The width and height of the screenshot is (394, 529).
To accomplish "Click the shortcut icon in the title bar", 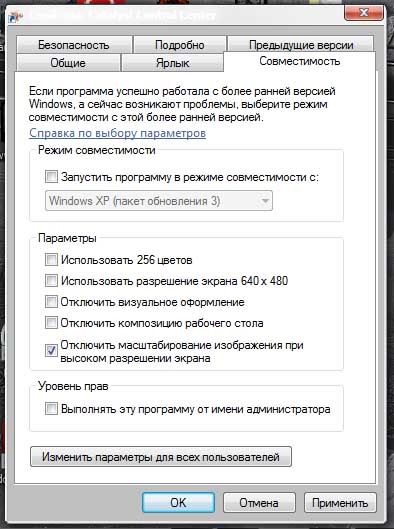I will [x=16, y=16].
